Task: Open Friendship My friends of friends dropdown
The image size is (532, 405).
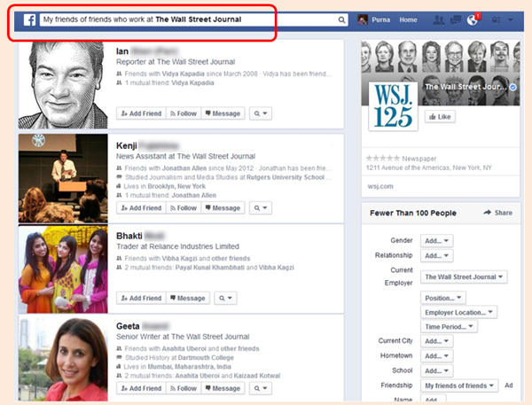Action: click(459, 386)
